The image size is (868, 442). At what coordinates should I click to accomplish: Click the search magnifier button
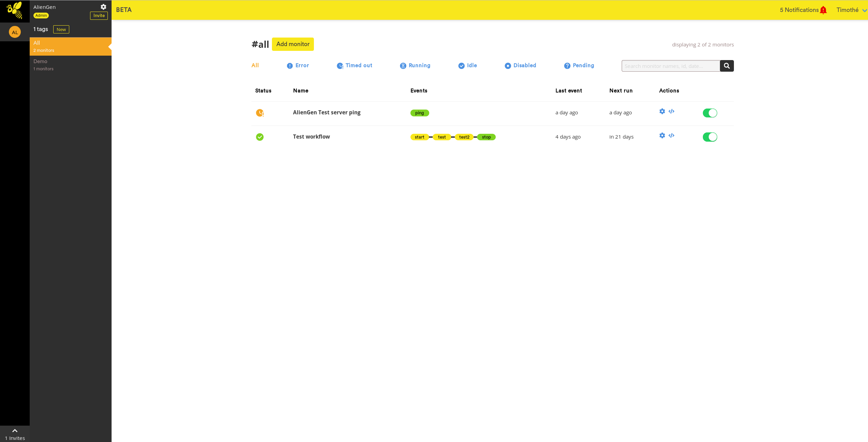[x=727, y=66]
